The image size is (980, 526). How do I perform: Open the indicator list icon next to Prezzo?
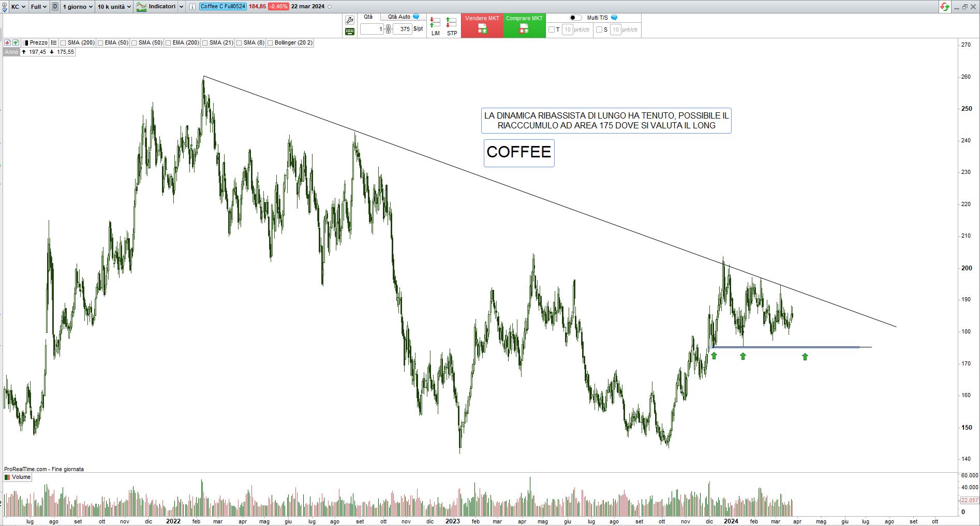54,42
